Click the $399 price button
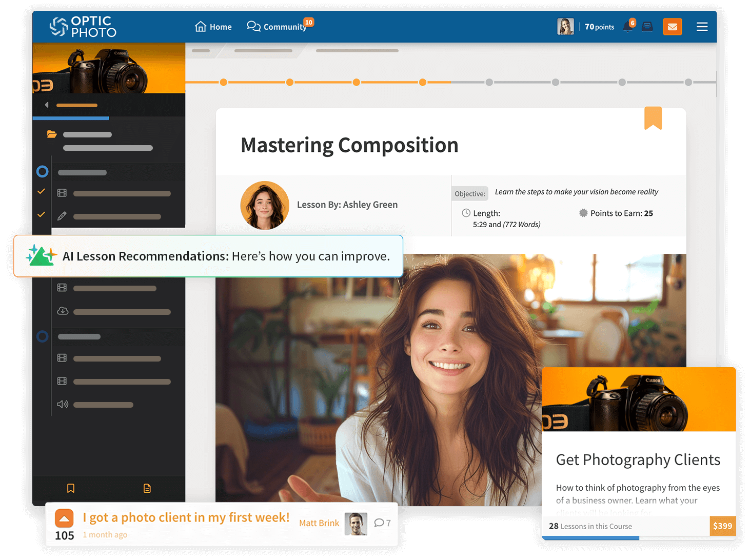The height and width of the screenshot is (560, 750). pos(723,526)
